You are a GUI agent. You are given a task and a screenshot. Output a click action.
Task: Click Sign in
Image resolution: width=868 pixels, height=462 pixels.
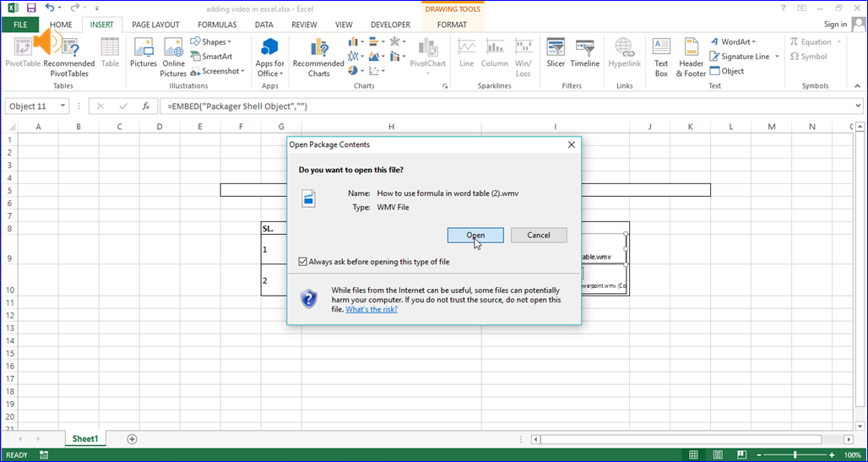(x=835, y=24)
